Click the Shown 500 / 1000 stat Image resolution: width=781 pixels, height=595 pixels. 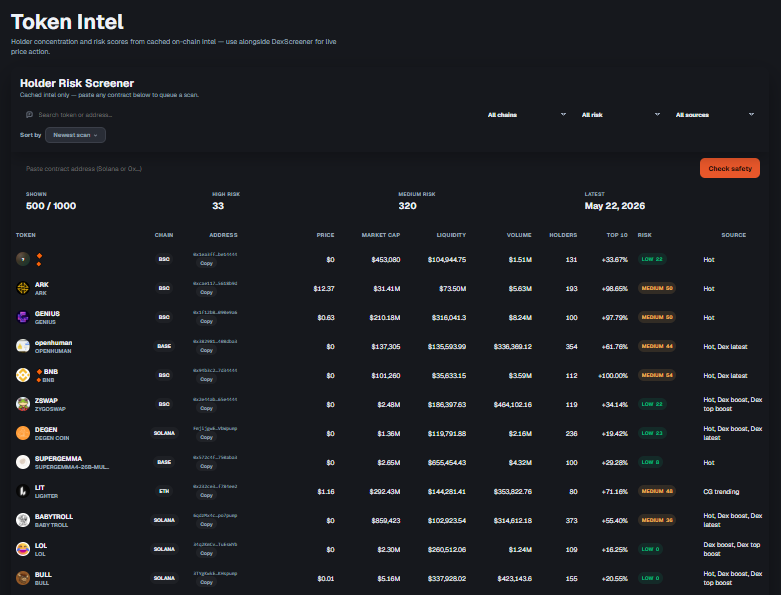pos(51,206)
